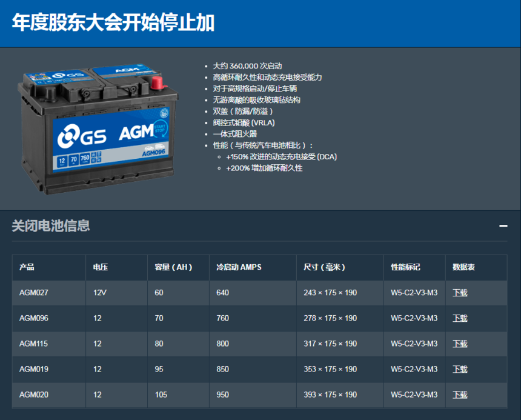
Task: Click the dimension 243 × 175 × 190
Action: 330,293
